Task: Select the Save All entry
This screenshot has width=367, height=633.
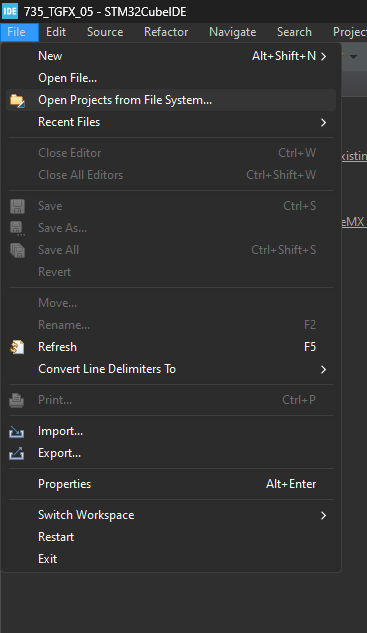Action: tap(171, 250)
